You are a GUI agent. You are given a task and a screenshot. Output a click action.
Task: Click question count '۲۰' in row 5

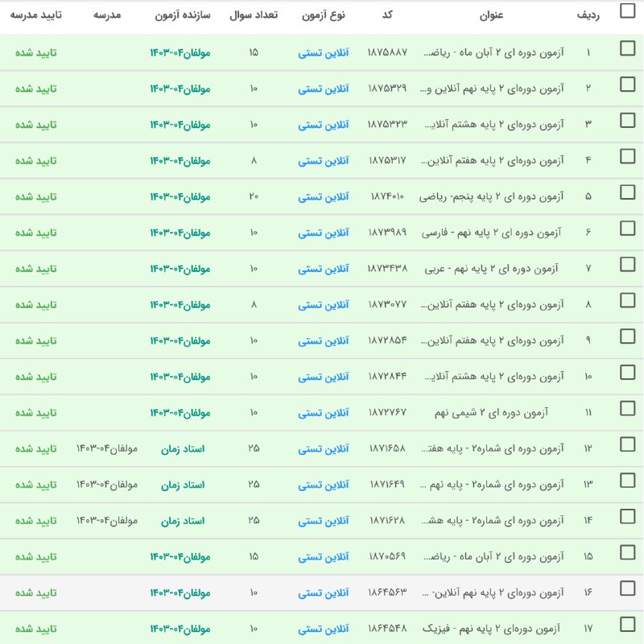click(x=254, y=196)
